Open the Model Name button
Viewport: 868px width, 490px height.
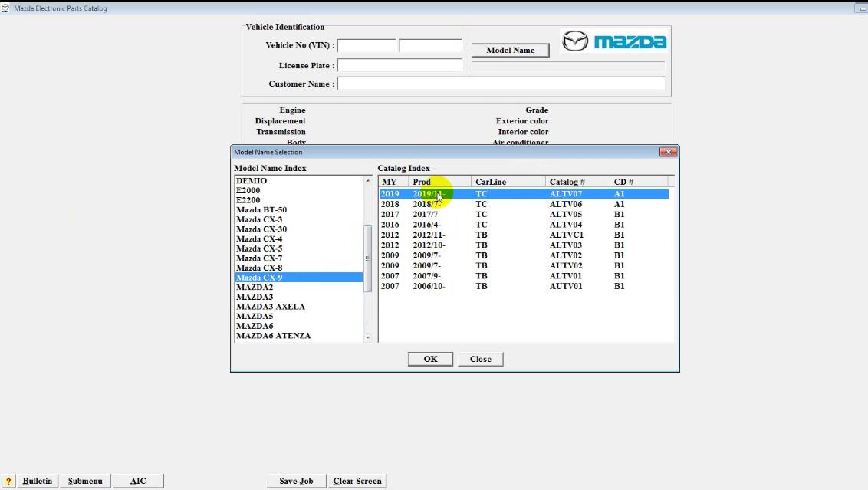tap(511, 50)
